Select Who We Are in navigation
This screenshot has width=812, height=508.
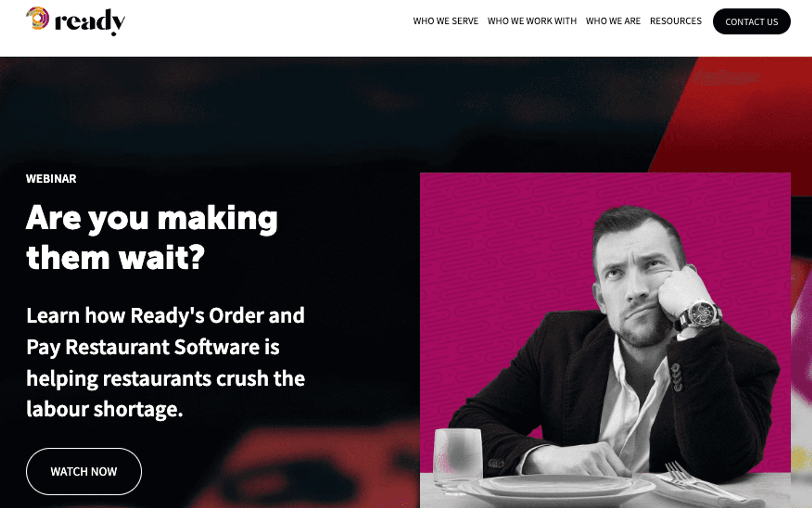pyautogui.click(x=613, y=21)
